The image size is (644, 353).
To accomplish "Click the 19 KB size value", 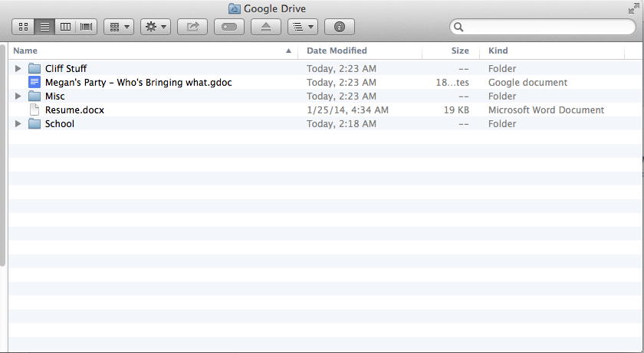I will coord(456,109).
